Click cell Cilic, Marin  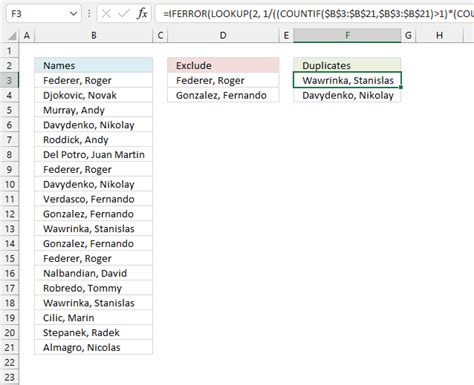[x=94, y=318]
